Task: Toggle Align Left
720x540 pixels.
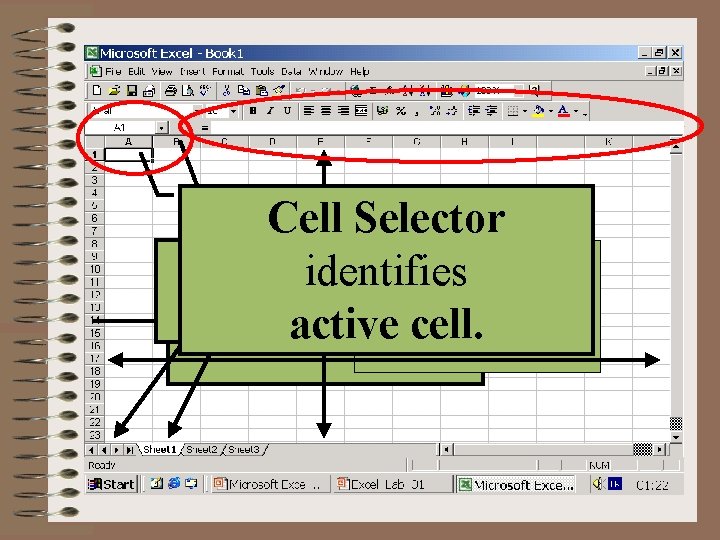Action: [x=309, y=111]
